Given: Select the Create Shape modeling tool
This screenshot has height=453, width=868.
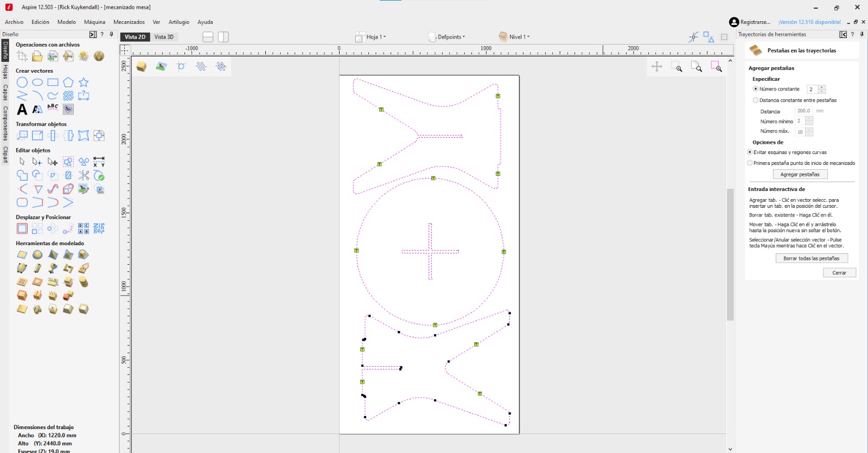Looking at the screenshot, I should click(x=22, y=255).
